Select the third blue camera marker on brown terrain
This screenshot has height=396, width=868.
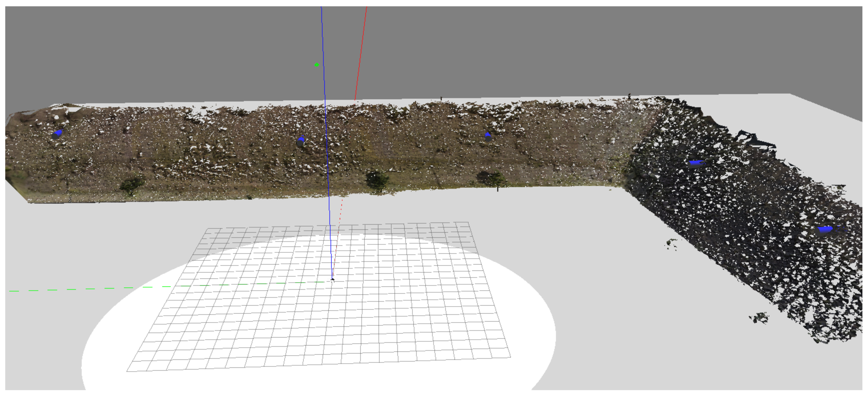pos(487,136)
